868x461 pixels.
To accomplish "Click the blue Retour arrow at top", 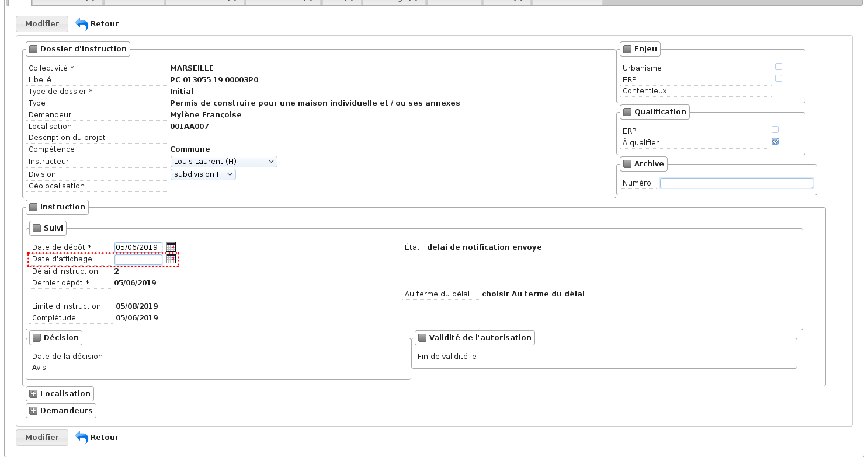I will pos(82,24).
